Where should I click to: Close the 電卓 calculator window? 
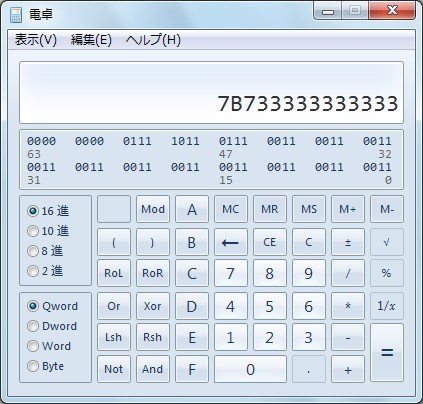[392, 11]
